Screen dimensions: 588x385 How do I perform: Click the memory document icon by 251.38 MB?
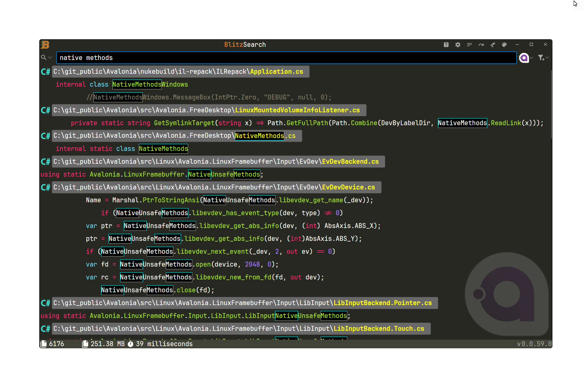click(x=85, y=344)
